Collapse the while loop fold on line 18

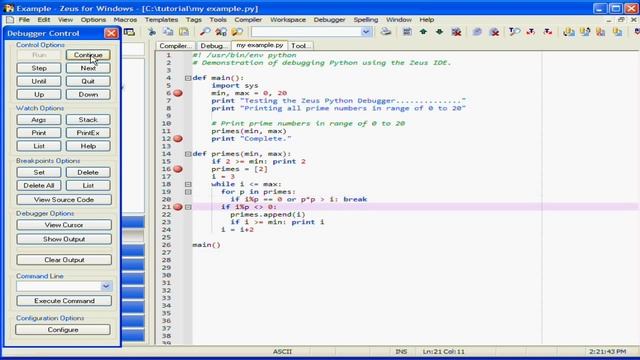pos(188,184)
